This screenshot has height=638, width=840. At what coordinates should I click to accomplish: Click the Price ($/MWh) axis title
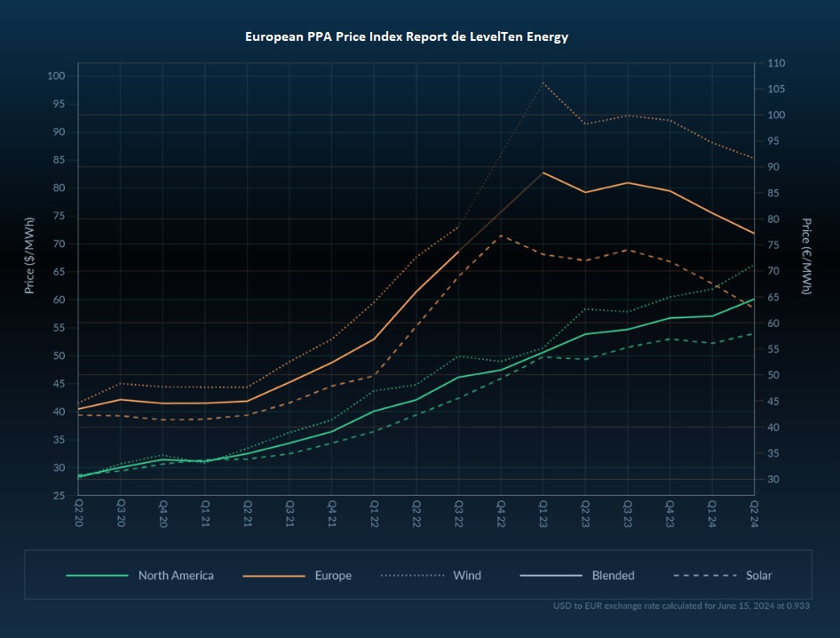[28, 255]
